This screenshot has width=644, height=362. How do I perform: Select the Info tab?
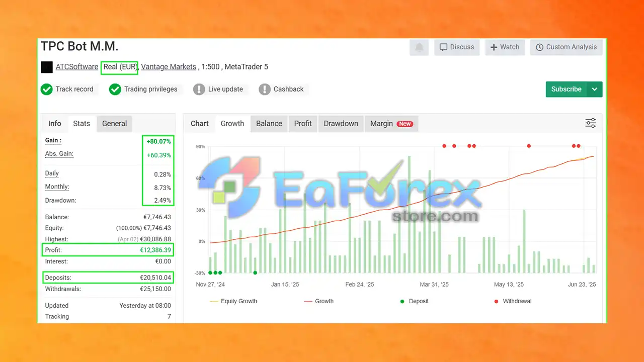point(54,124)
